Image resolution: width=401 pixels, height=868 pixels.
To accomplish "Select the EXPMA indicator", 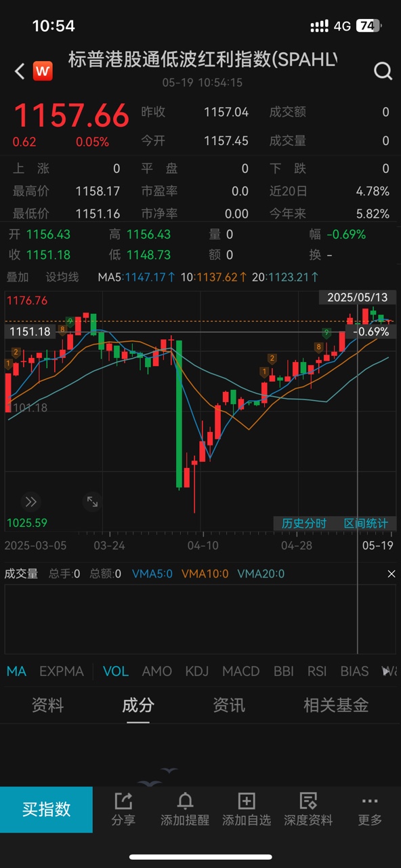I will coord(61,671).
